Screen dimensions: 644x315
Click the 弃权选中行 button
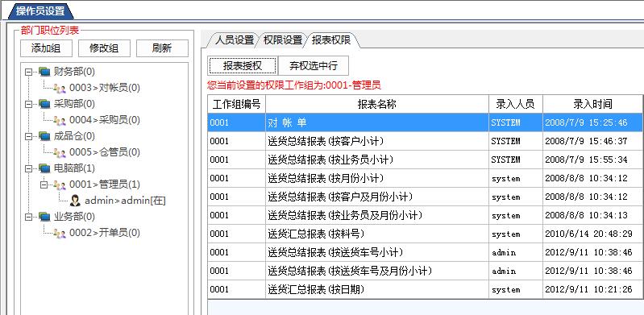tap(314, 66)
